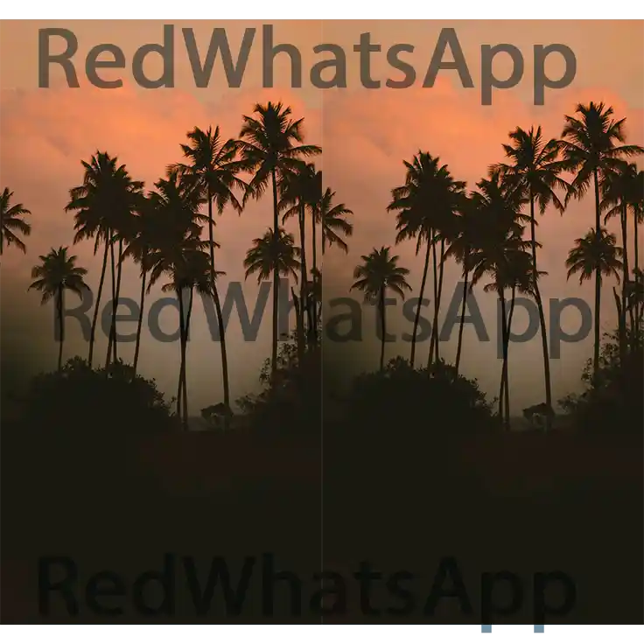Image resolution: width=644 pixels, height=644 pixels.
Task: Click the small hut in left image
Action: pos(215,410)
